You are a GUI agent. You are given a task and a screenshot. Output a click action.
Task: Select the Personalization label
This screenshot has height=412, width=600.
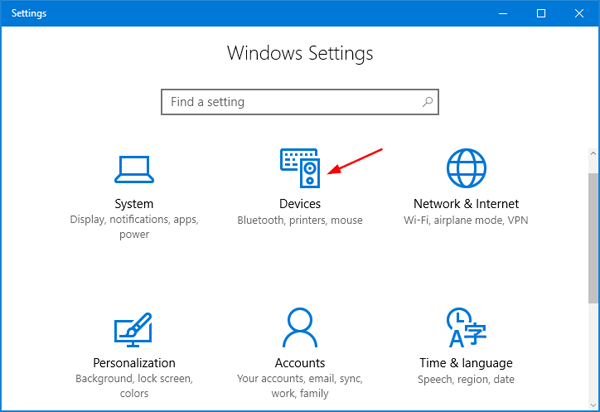134,363
